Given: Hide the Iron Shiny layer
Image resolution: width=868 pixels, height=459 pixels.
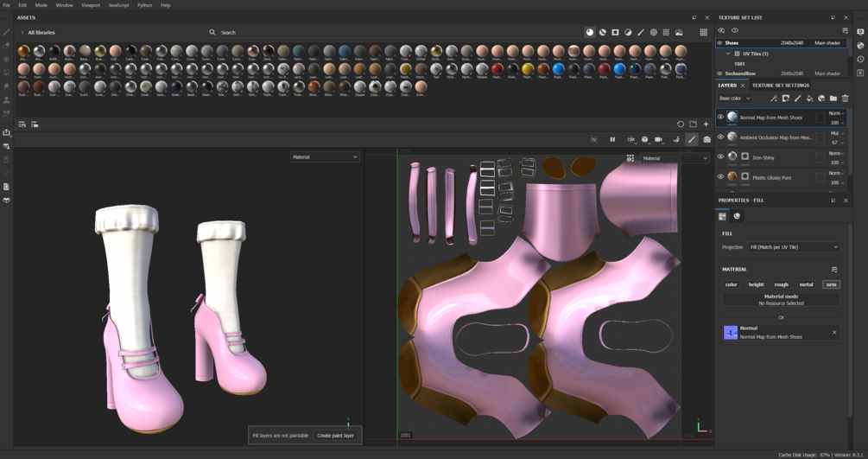Looking at the screenshot, I should coord(720,156).
